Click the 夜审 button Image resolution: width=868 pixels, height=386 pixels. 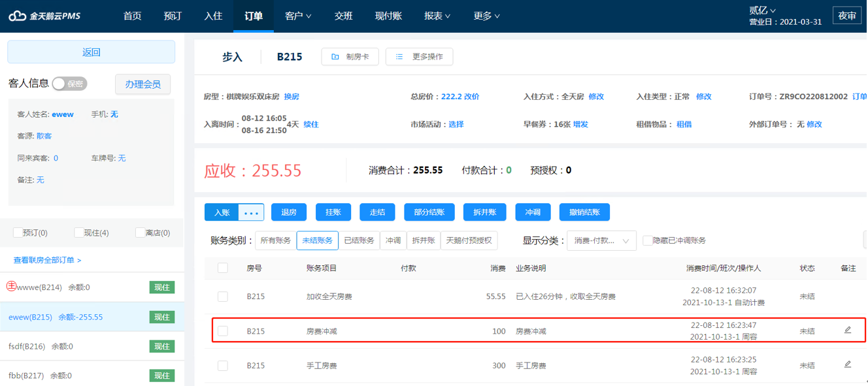click(x=847, y=16)
